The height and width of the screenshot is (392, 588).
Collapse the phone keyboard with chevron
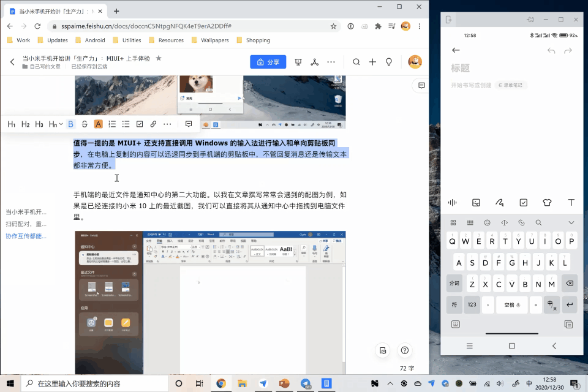click(571, 223)
